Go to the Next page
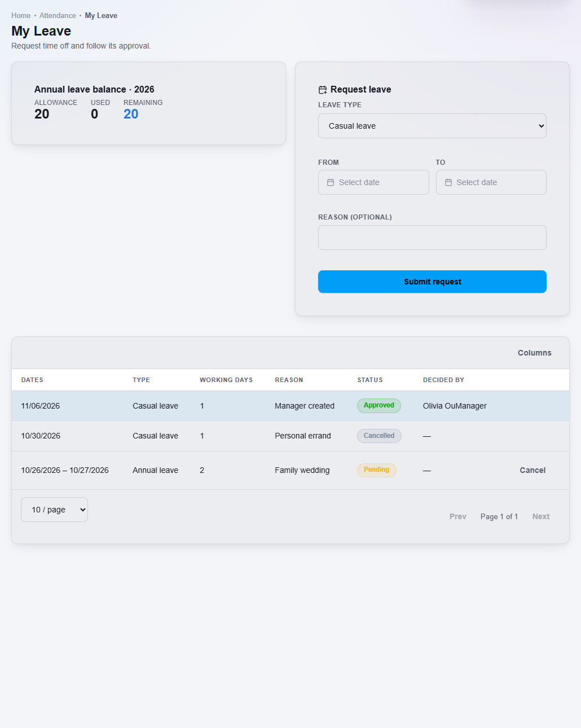 tap(541, 516)
